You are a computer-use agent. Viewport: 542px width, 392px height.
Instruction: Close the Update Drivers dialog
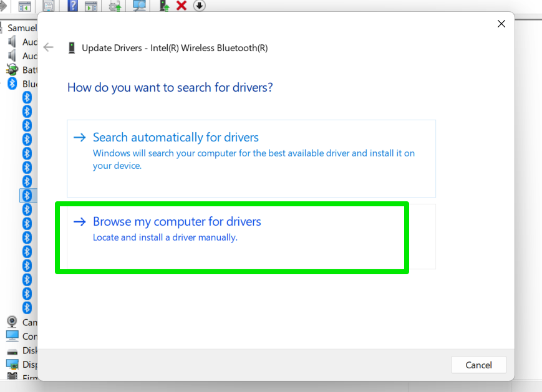(501, 24)
